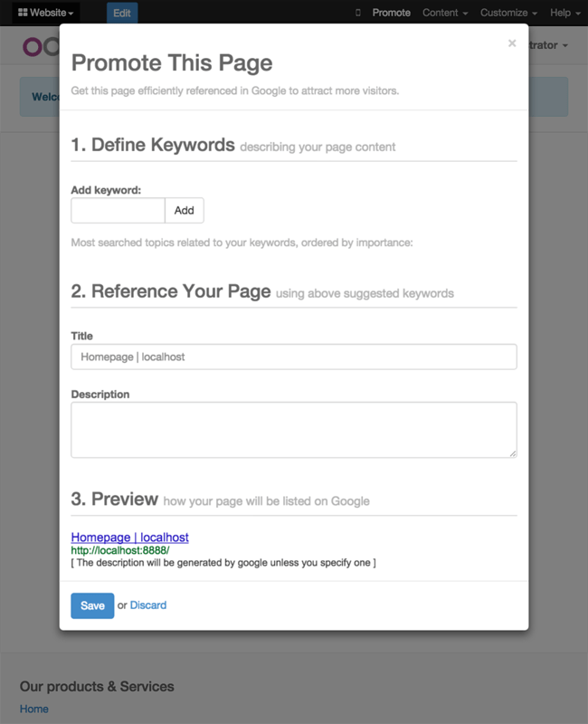Click into the Title input field

pyautogui.click(x=293, y=357)
